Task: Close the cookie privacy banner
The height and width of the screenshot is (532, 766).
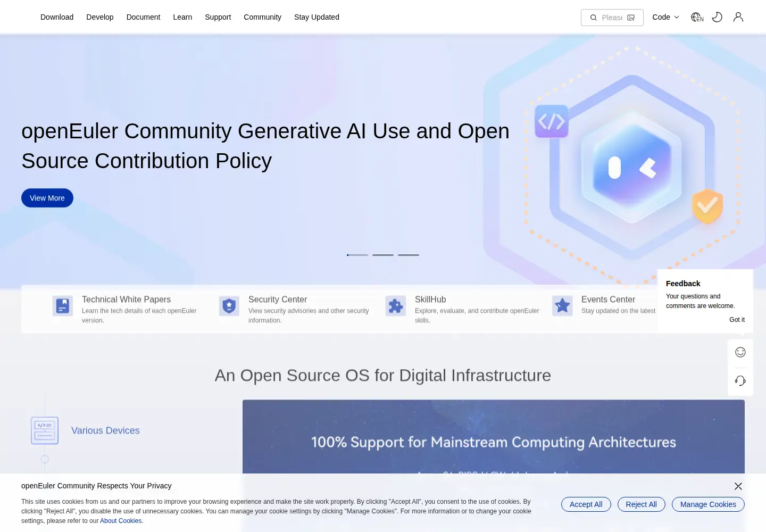Action: point(738,486)
